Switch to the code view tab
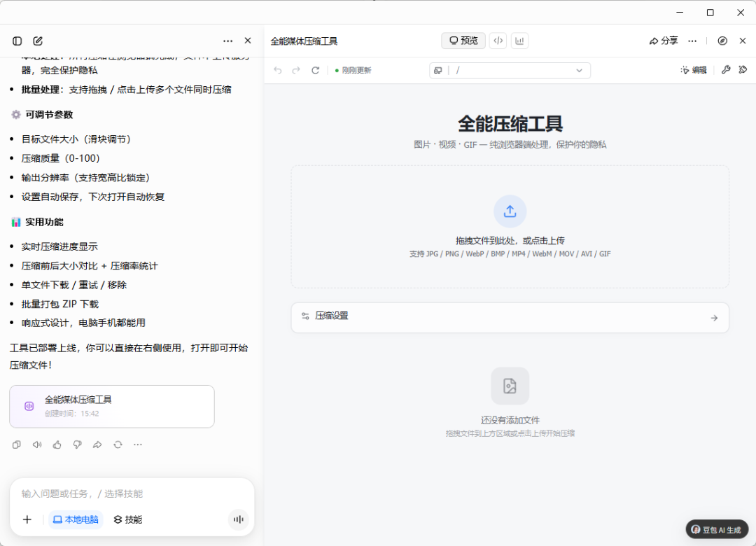756x546 pixels. (x=498, y=41)
